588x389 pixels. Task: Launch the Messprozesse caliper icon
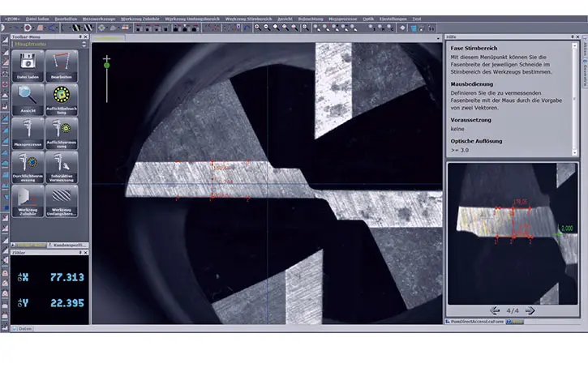coord(28,130)
